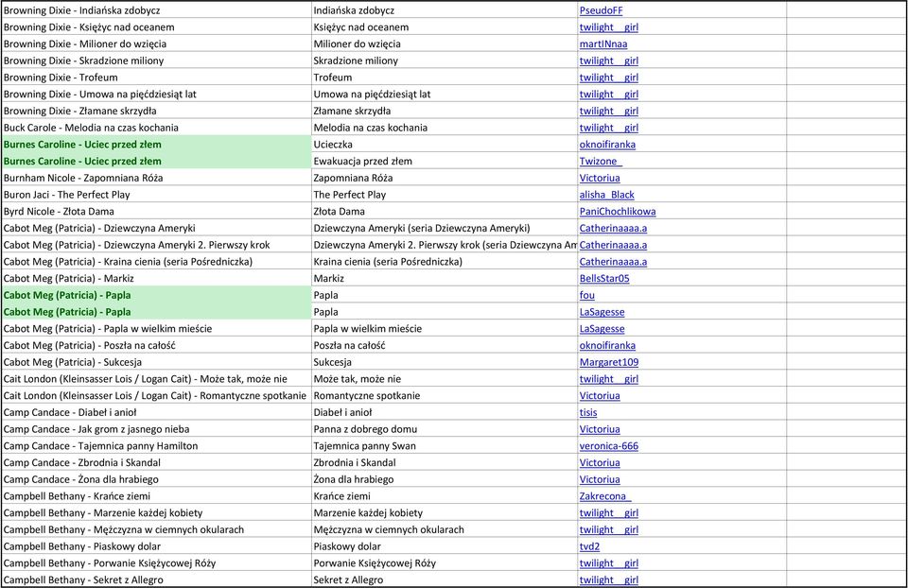908x588 pixels.
Task: Select title cell 'Sekret z Allegro'
Action: [x=445, y=579]
